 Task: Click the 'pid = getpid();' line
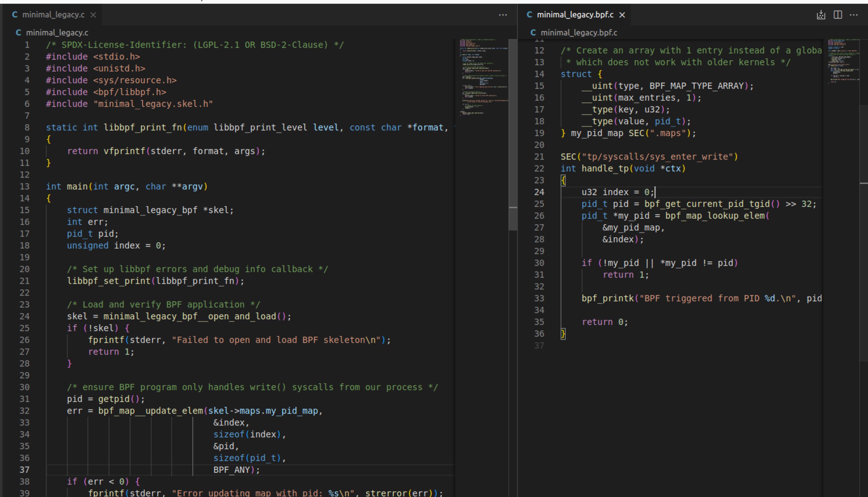coord(106,399)
